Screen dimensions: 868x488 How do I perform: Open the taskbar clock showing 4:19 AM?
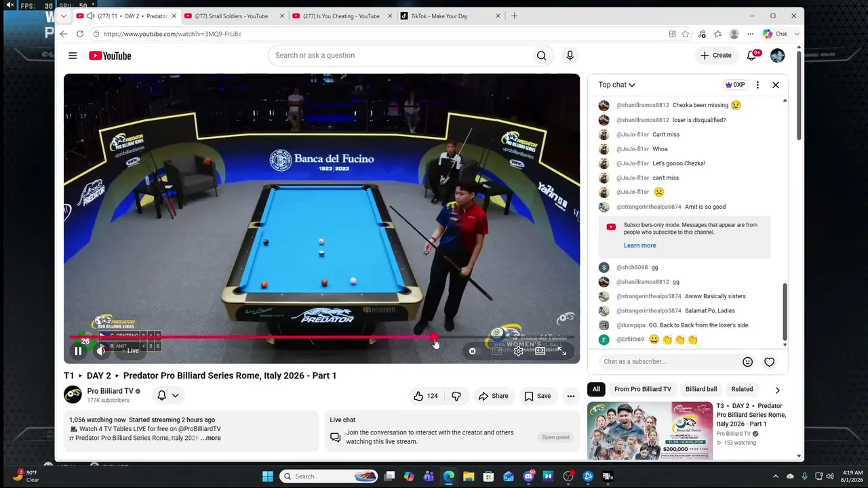(851, 476)
